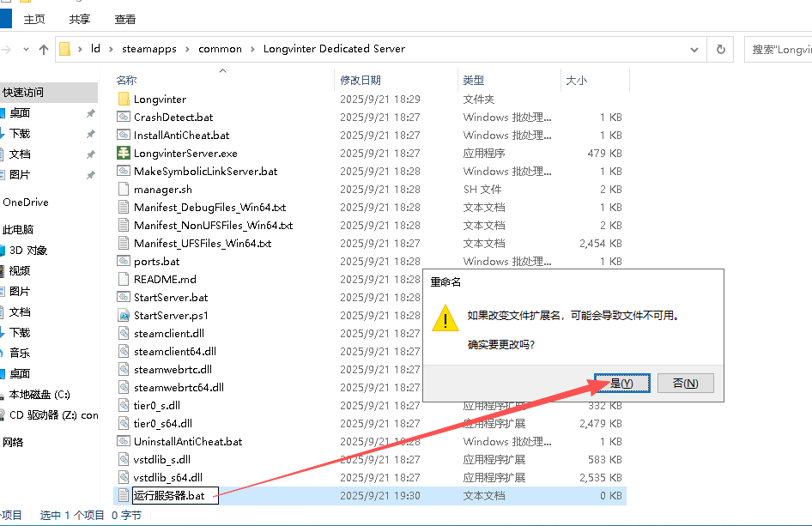This screenshot has width=812, height=526.
Task: Select 本地磁盘 (C:) in navigation pane
Action: click(x=39, y=395)
